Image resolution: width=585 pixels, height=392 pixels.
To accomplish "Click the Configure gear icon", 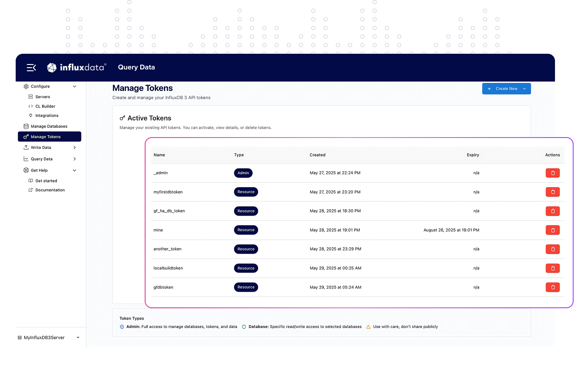I will (26, 86).
